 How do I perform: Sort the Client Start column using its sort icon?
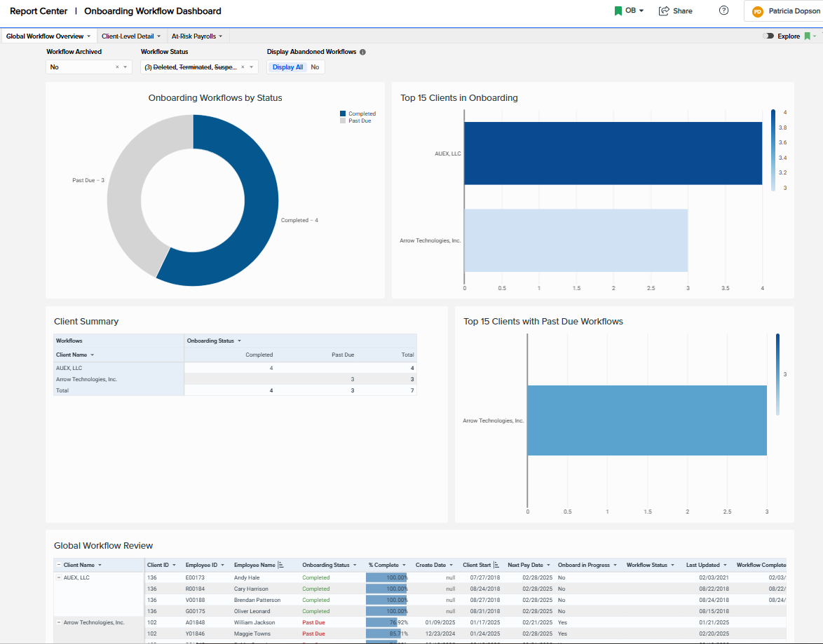tap(496, 565)
